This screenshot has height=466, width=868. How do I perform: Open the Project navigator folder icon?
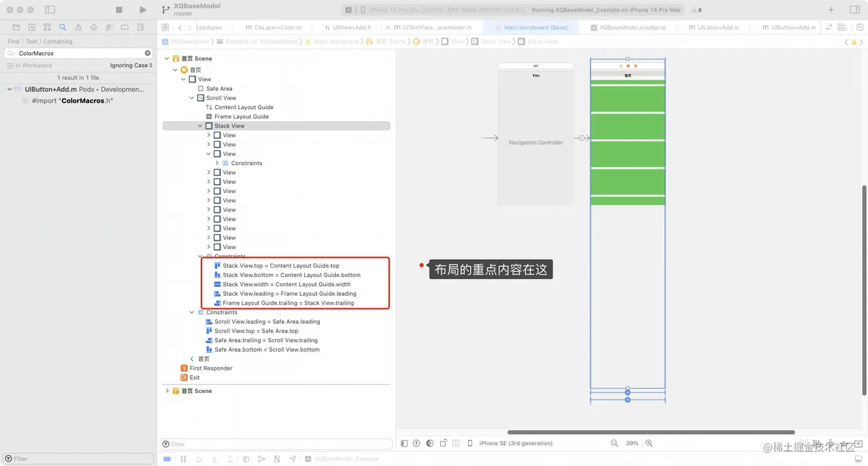point(16,27)
